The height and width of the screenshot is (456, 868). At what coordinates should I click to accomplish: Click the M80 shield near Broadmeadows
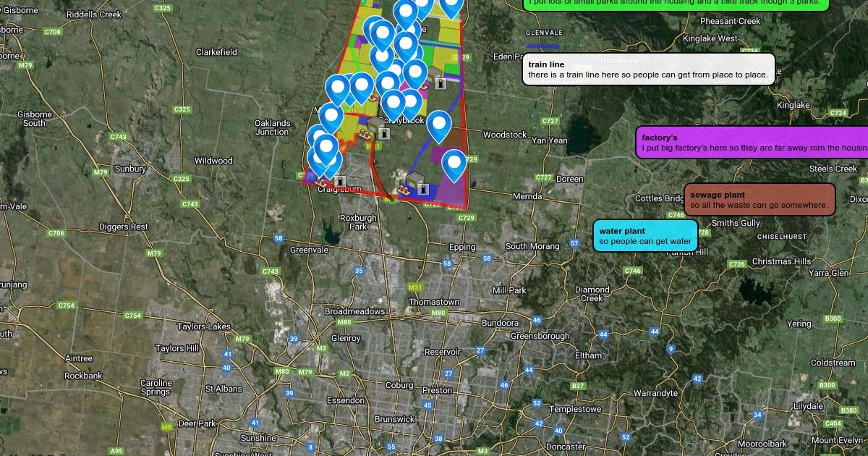coord(344,322)
